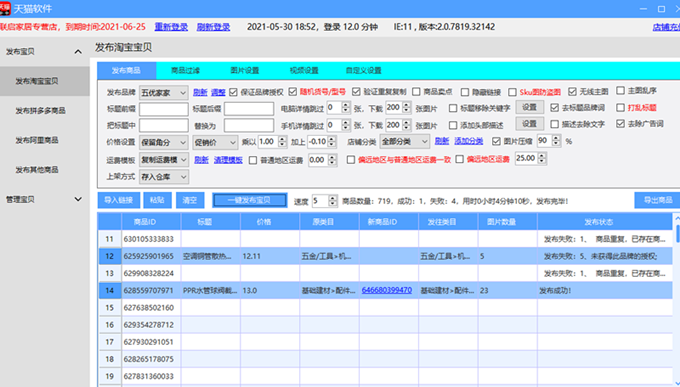Image resolution: width=680 pixels, height=387 pixels.
Task: Switch to the 图片设置 tab
Action: 245,70
